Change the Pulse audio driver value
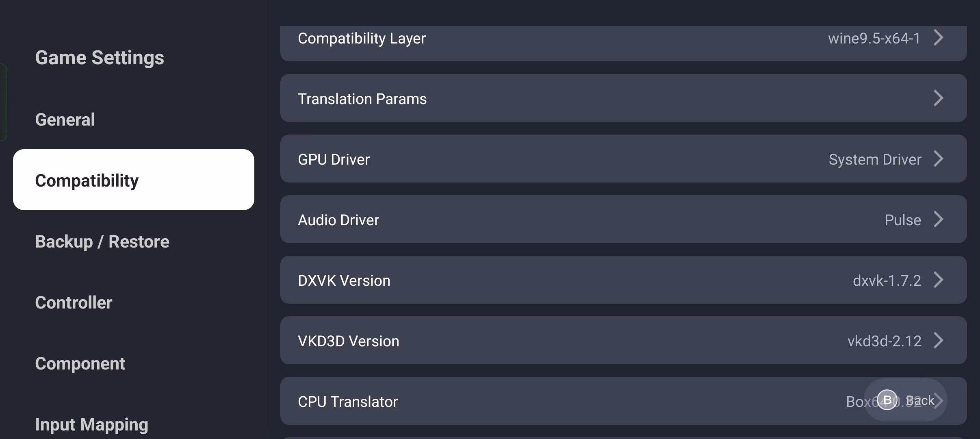 pos(902,220)
